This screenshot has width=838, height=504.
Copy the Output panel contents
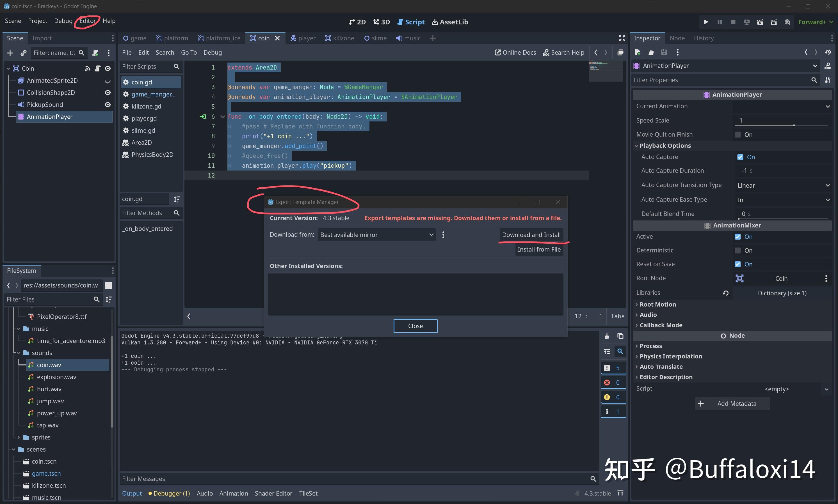coord(620,336)
